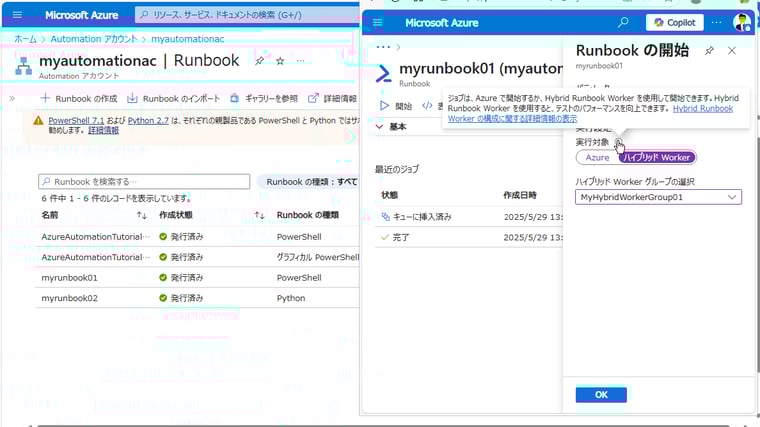Click the 発行済み status icon for myrunbook02
The image size is (760, 427).
tap(163, 298)
